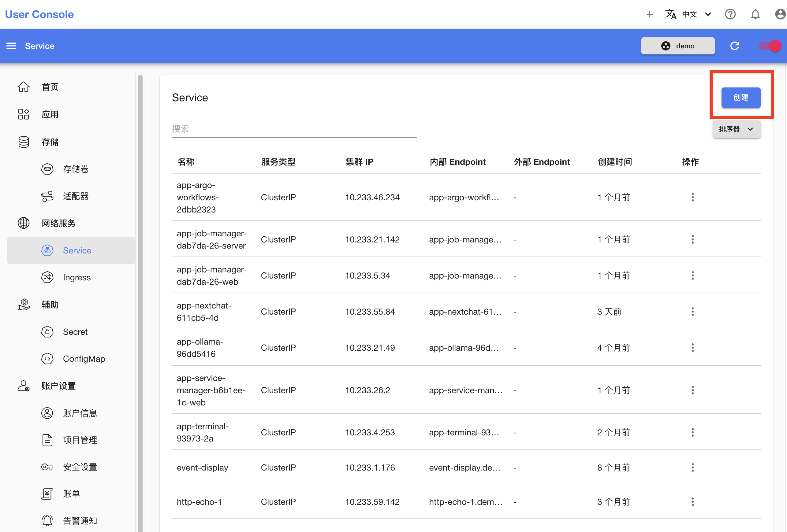Open the notifications bell

[755, 14]
